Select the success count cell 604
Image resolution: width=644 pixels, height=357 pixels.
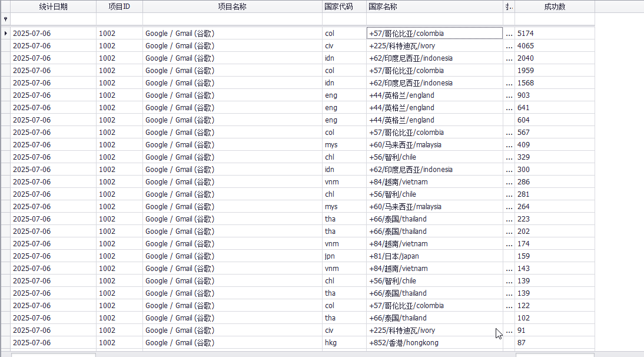coord(555,120)
